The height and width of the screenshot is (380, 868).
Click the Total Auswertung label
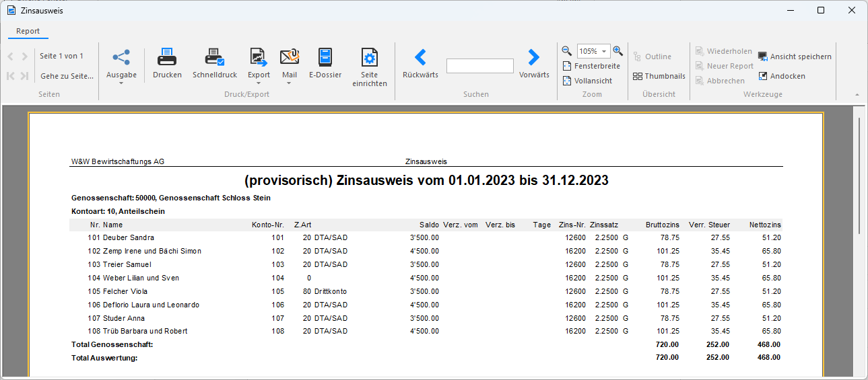point(104,358)
